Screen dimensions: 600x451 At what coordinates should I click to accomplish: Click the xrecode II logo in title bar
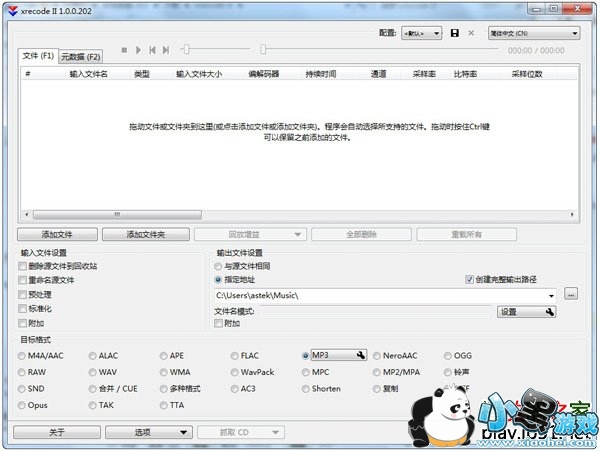point(13,11)
